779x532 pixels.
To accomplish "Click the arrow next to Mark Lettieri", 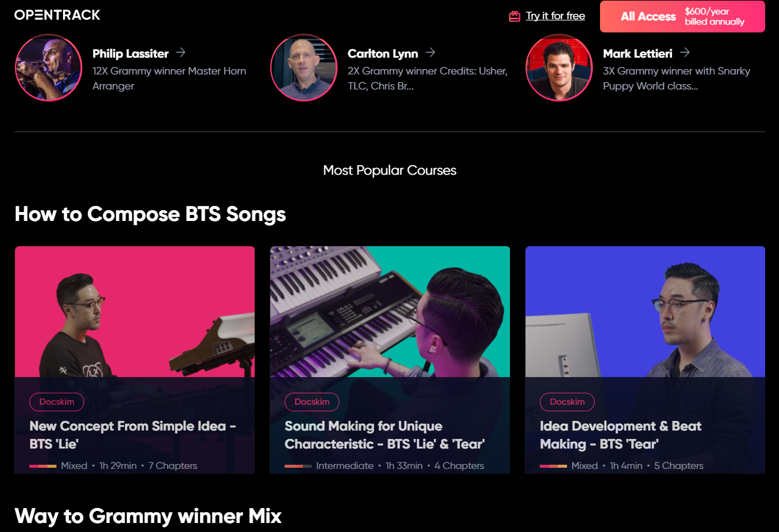I will 685,53.
